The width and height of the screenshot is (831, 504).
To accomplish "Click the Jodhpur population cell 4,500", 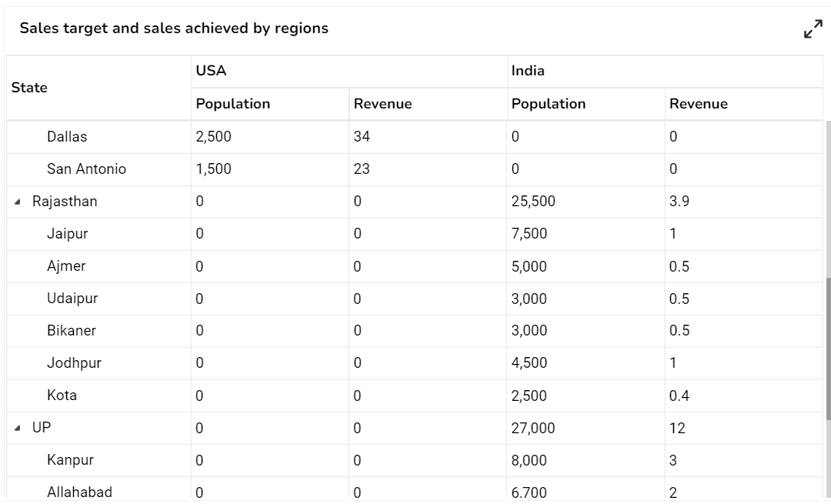I will click(x=529, y=363).
